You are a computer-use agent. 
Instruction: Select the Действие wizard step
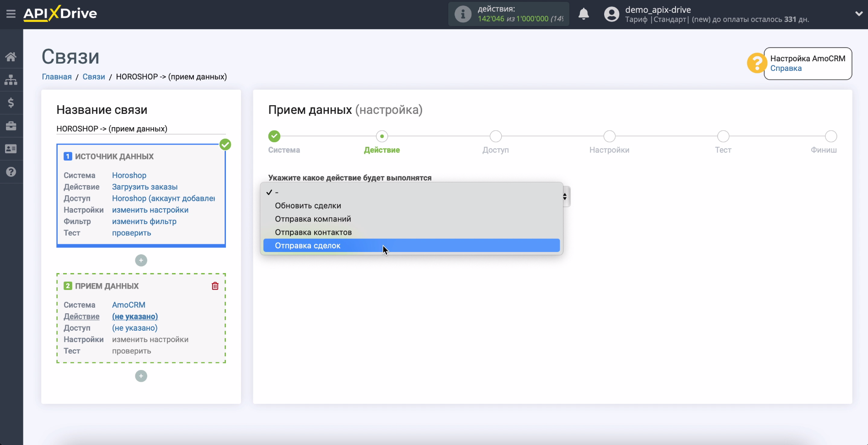pyautogui.click(x=382, y=136)
